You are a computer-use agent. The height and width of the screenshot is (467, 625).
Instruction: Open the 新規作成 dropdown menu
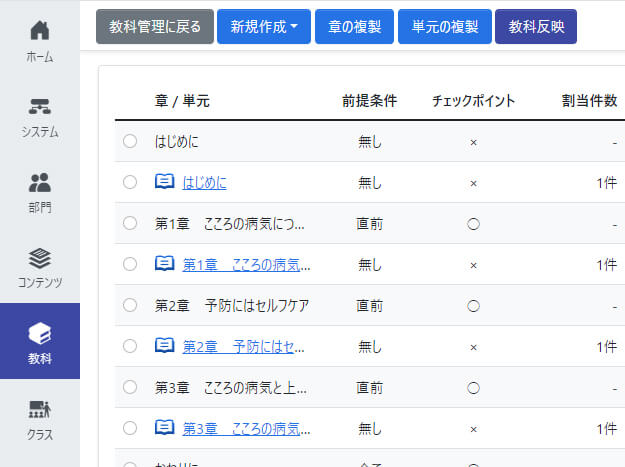[x=264, y=27]
